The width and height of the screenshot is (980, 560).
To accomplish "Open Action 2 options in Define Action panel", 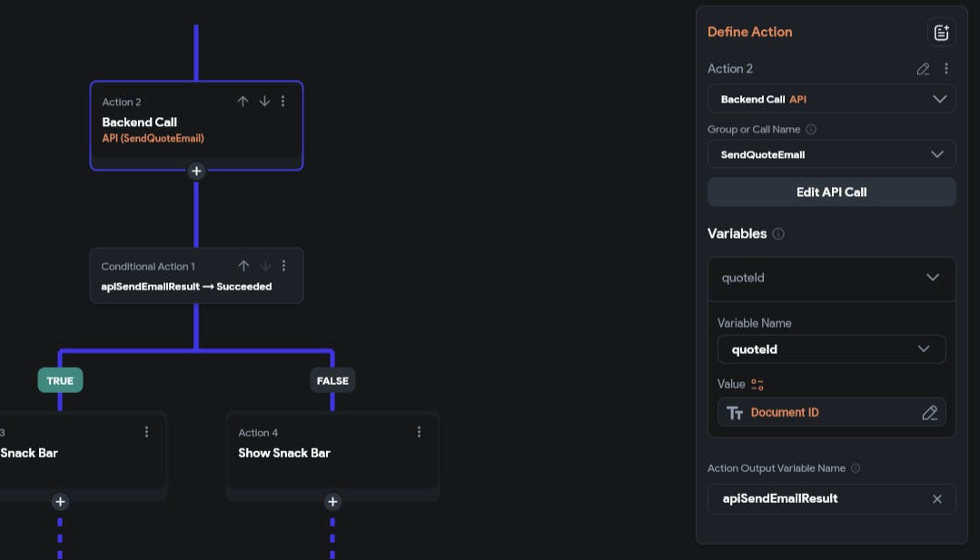I will pyautogui.click(x=946, y=69).
